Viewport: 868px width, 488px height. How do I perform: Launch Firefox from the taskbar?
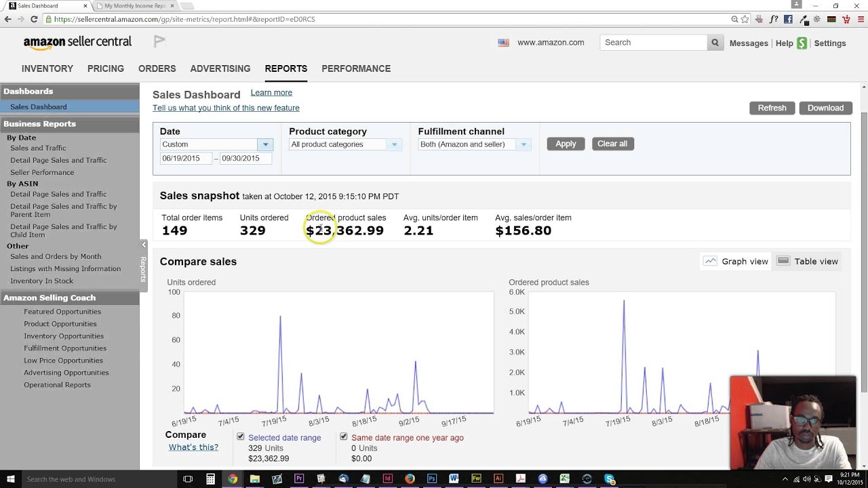click(x=410, y=479)
